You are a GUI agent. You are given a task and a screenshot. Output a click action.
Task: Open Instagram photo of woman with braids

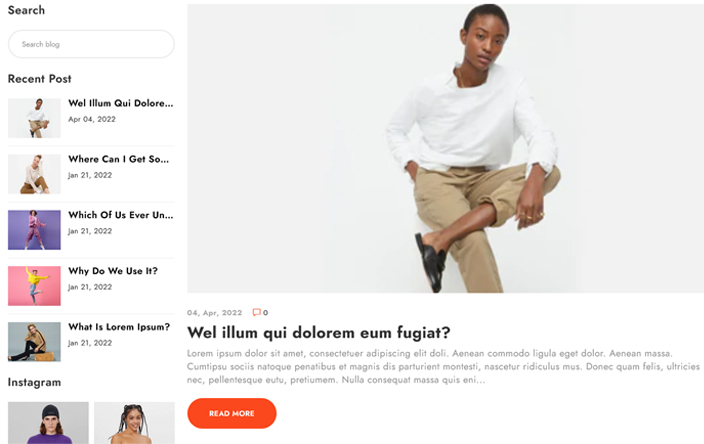coord(134,423)
